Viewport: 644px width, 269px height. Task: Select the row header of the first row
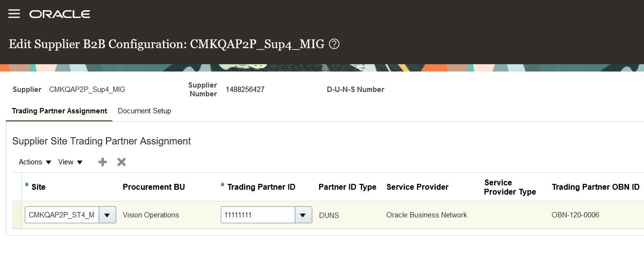(x=17, y=215)
